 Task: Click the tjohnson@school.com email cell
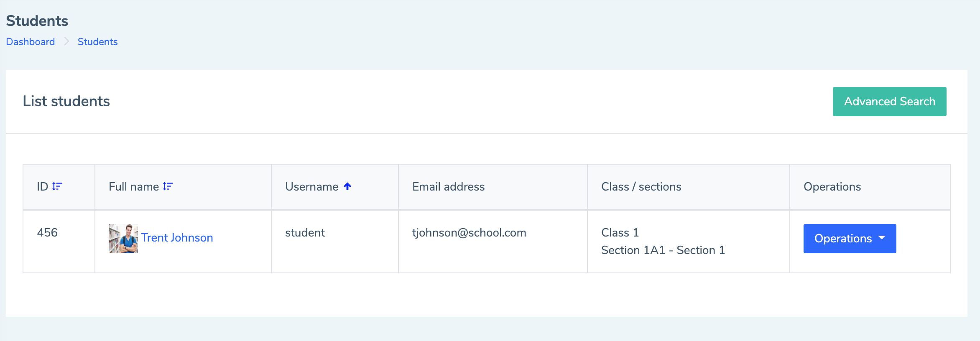pyautogui.click(x=469, y=233)
